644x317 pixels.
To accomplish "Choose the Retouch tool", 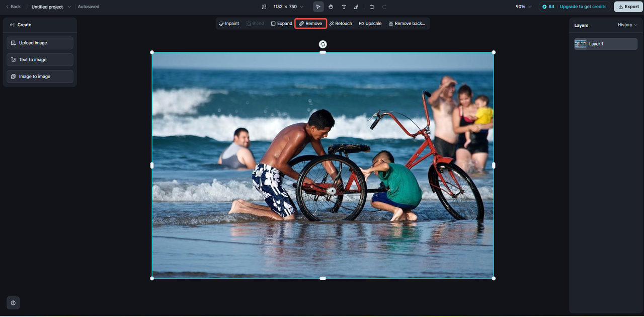I will click(341, 24).
